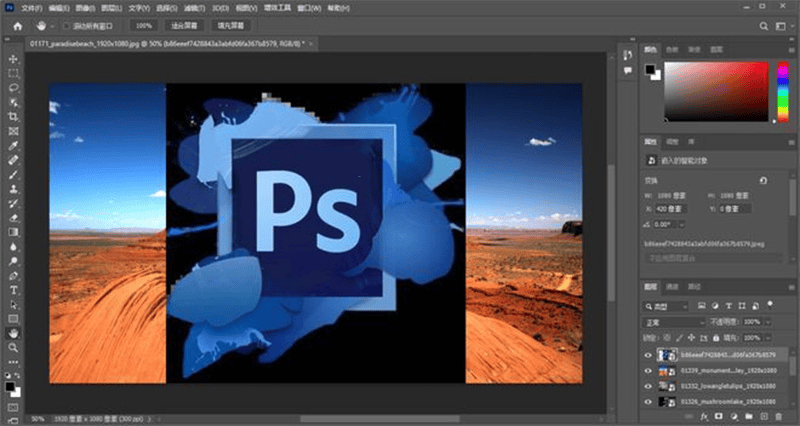The height and width of the screenshot is (426, 800).
Task: Click the trash icon to delete the layer
Action: [779, 417]
